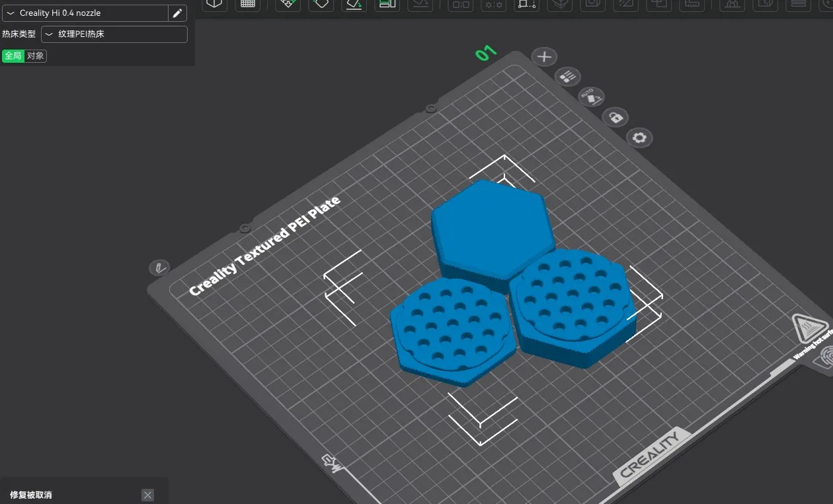Image resolution: width=833 pixels, height=504 pixels.
Task: Click the 修复被取消 notification text
Action: click(30, 495)
